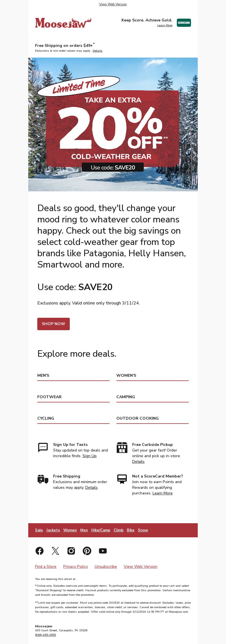This screenshot has width=226, height=644.
Task: Click the curbside pickup store icon
Action: point(122,447)
